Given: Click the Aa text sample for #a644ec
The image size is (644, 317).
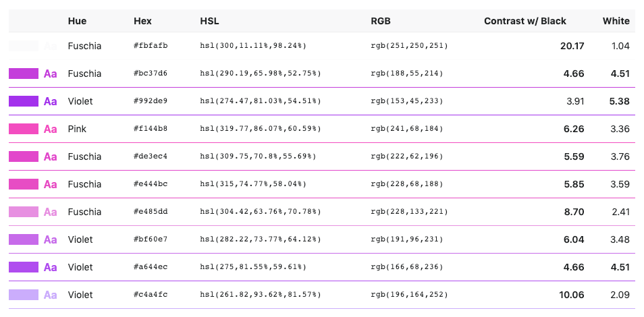Looking at the screenshot, I should point(50,267).
